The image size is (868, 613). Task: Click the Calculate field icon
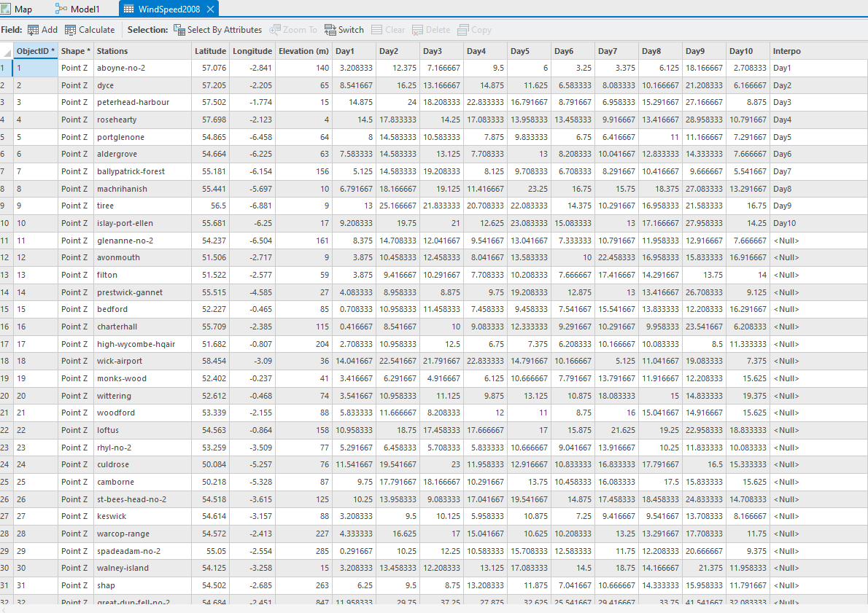click(x=70, y=30)
